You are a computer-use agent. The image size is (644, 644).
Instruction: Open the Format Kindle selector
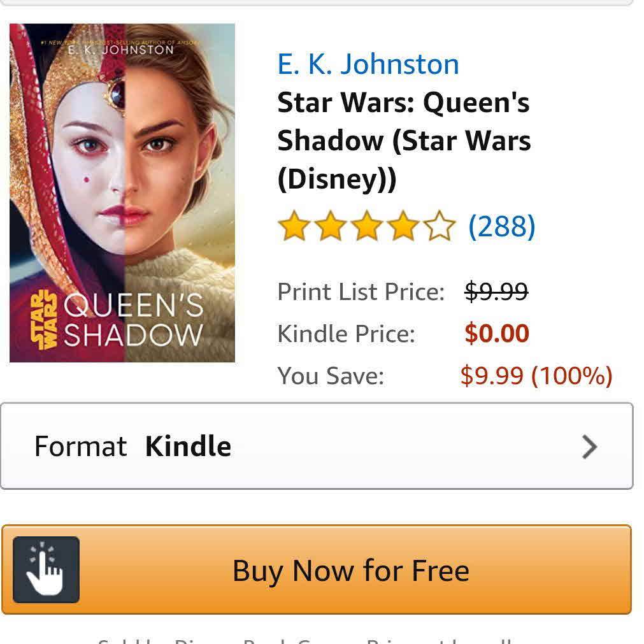317,447
